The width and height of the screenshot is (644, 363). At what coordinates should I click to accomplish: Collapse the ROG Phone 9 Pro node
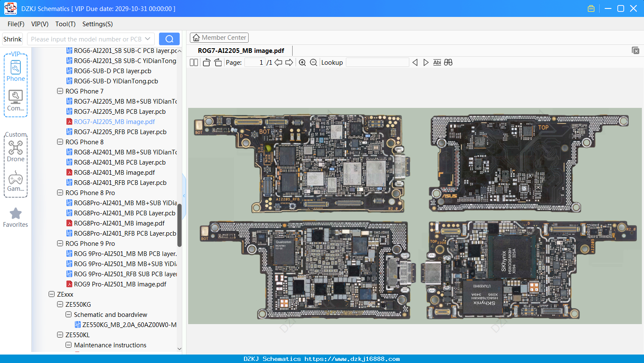tap(60, 244)
